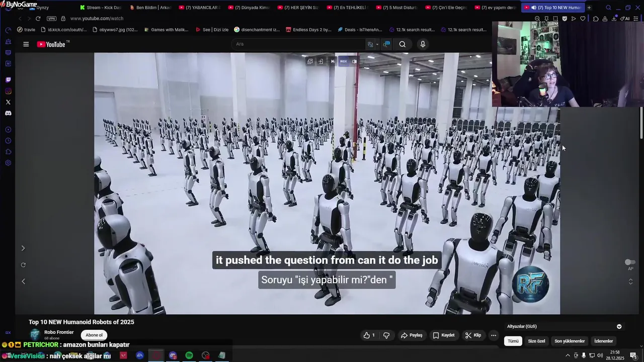This screenshot has height=362, width=644.
Task: Open the Deals - IsThereAnyDeal bookmark
Action: pos(360,30)
